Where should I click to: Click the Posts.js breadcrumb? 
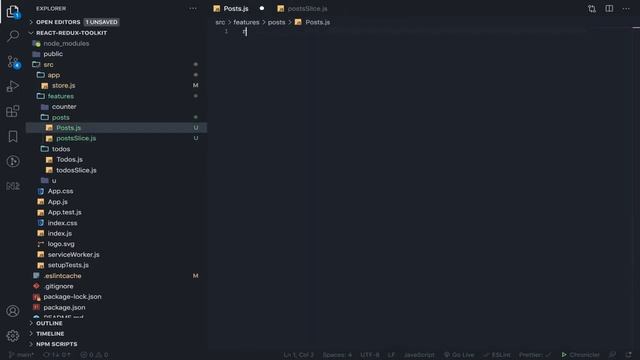(x=313, y=22)
